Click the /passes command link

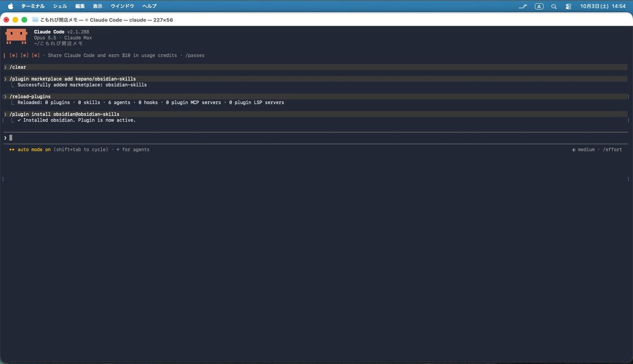195,55
